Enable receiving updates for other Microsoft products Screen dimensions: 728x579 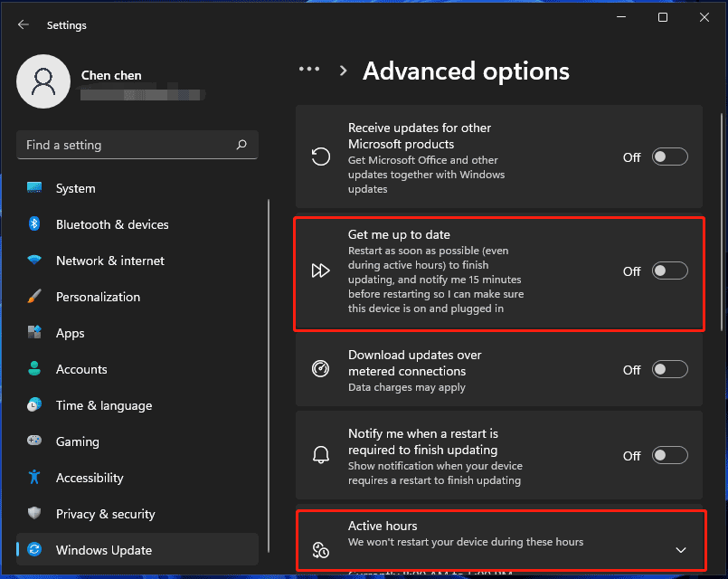click(670, 157)
